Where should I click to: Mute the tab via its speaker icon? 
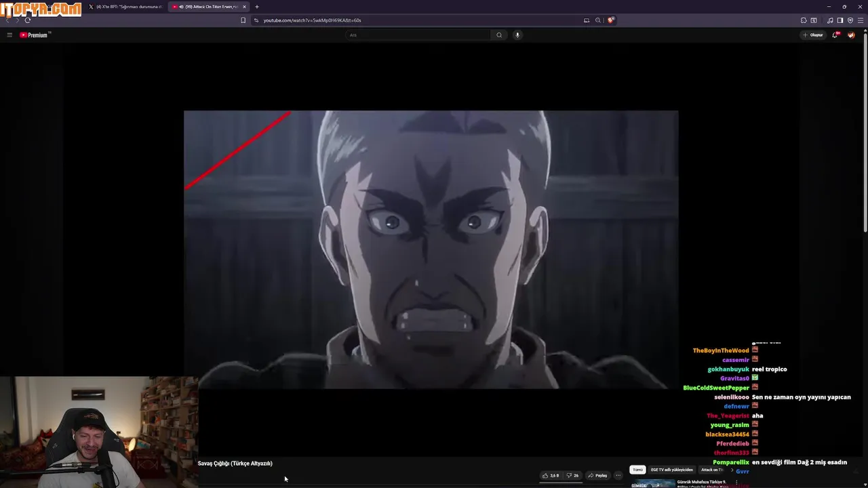(181, 7)
